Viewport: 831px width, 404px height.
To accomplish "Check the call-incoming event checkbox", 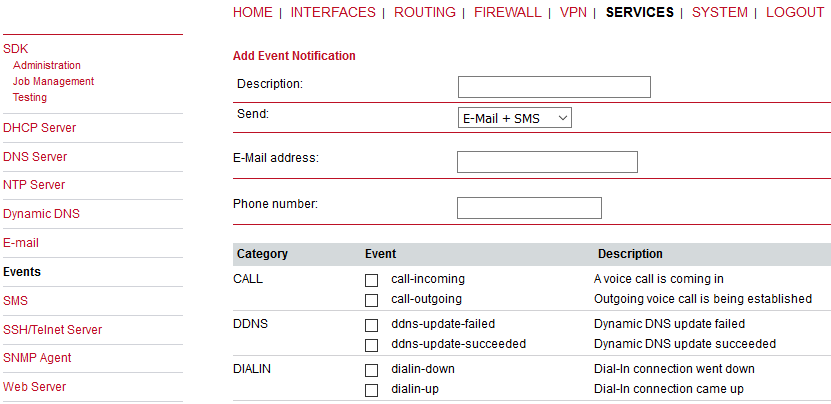I will [371, 280].
